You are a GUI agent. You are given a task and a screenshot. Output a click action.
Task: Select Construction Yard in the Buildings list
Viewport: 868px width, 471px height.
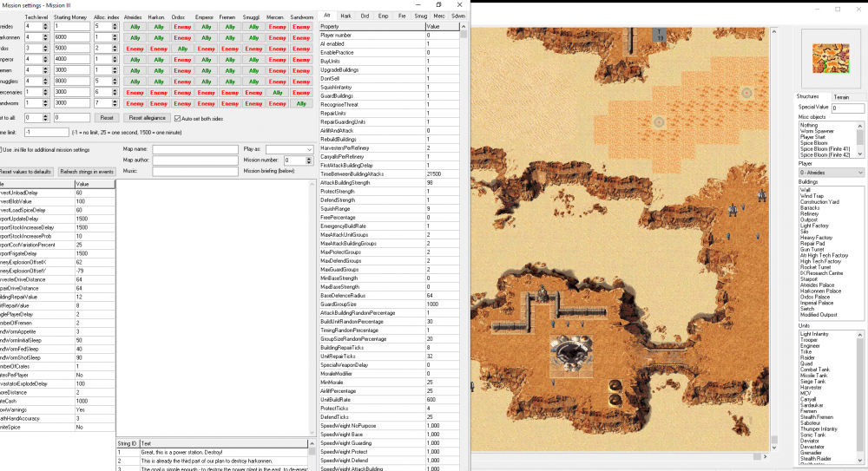point(824,201)
